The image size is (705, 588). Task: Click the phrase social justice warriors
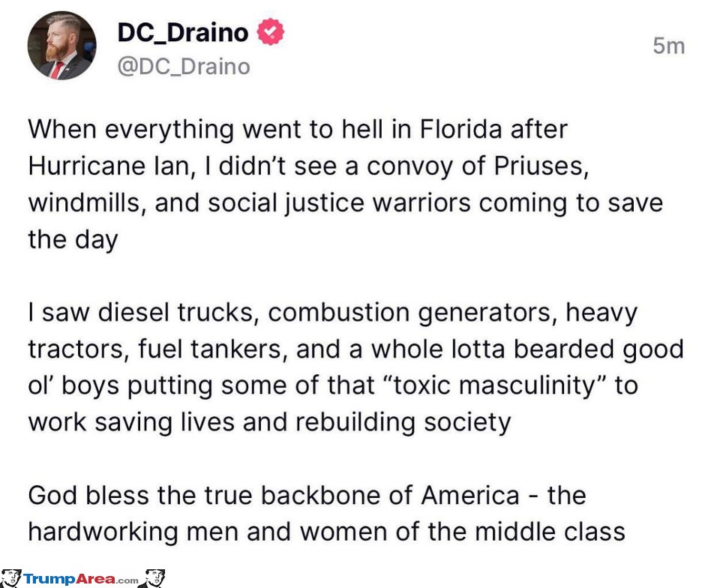[339, 202]
